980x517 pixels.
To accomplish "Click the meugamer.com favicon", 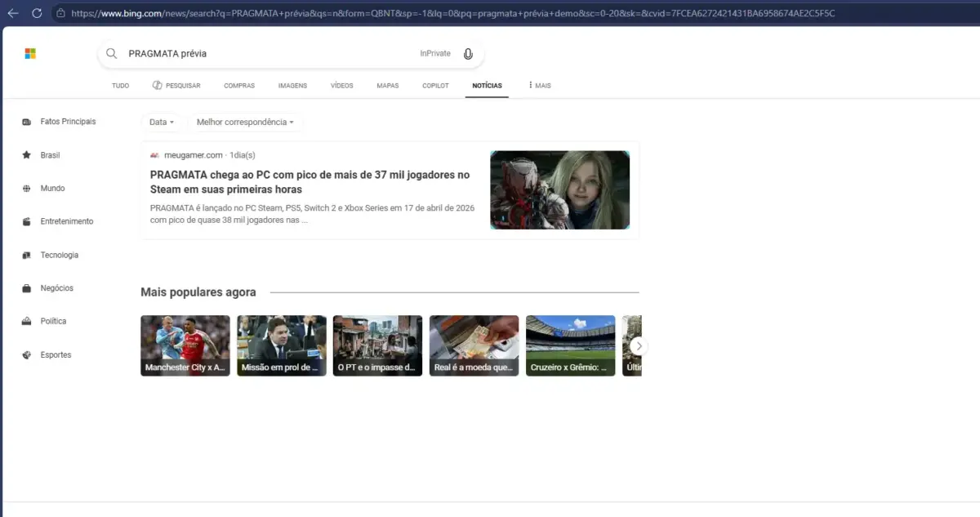I will click(x=154, y=155).
